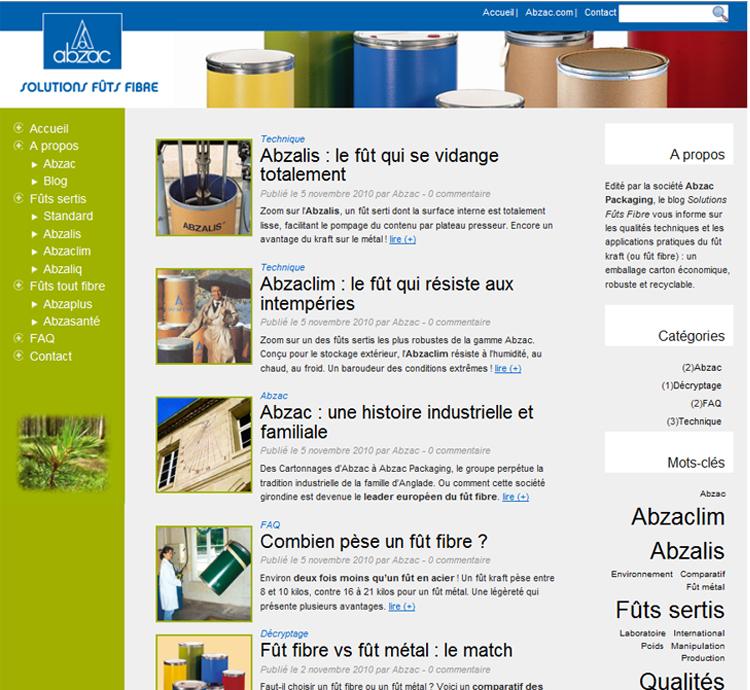Image resolution: width=750 pixels, height=690 pixels.
Task: Select '(2)Abzac' in Catégories list
Action: 702,367
